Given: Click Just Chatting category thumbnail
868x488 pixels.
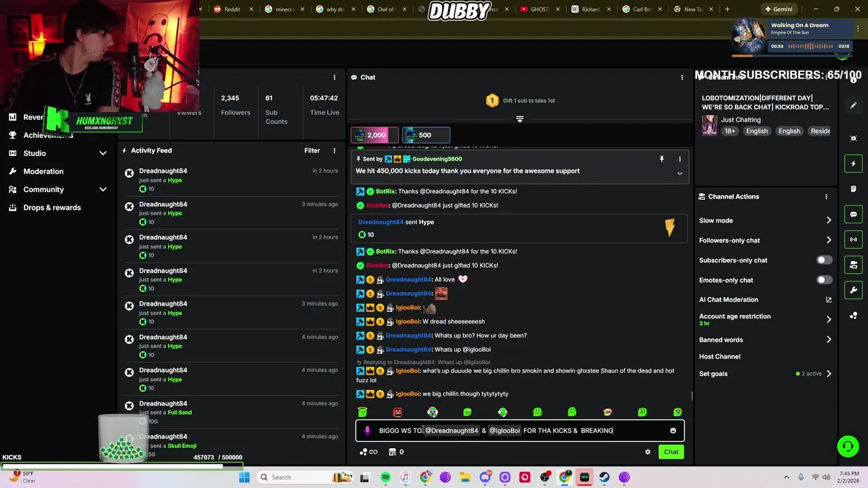Looking at the screenshot, I should 709,125.
